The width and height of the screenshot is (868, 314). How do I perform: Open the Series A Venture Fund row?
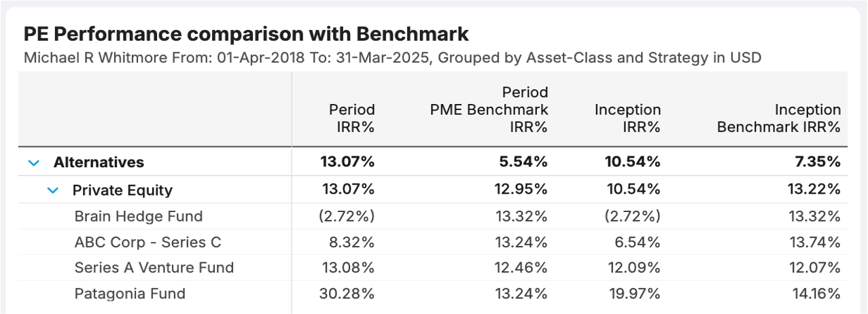pyautogui.click(x=154, y=268)
